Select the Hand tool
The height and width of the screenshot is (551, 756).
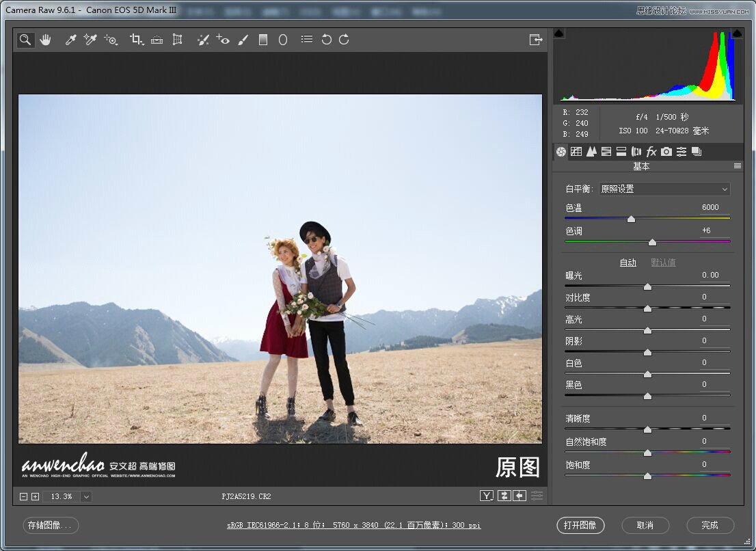pyautogui.click(x=45, y=40)
